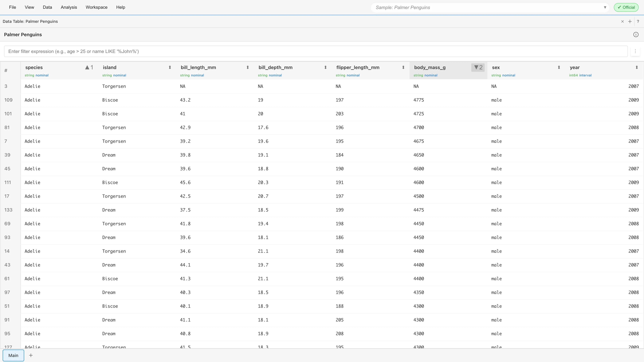
Task: Click the sort icon on bill_depth_mm column
Action: tap(325, 67)
